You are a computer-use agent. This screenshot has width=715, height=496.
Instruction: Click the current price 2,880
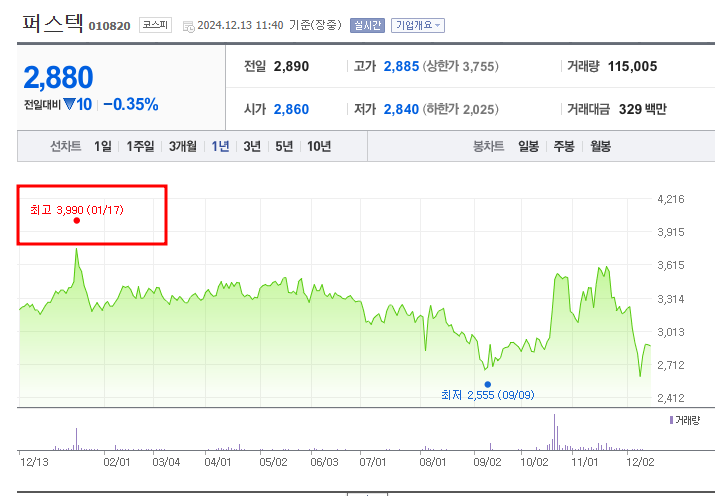58,78
